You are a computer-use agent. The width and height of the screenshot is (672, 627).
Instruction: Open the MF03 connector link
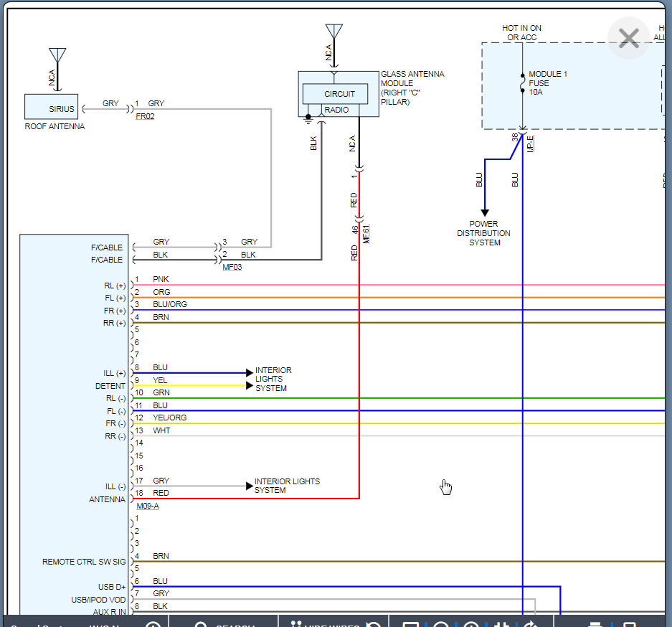[x=234, y=267]
